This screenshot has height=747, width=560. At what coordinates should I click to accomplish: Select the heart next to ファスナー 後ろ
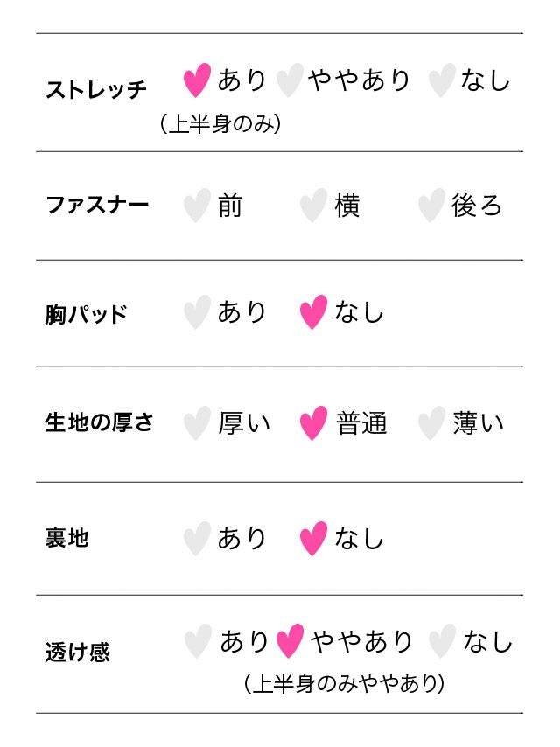pyautogui.click(x=430, y=206)
